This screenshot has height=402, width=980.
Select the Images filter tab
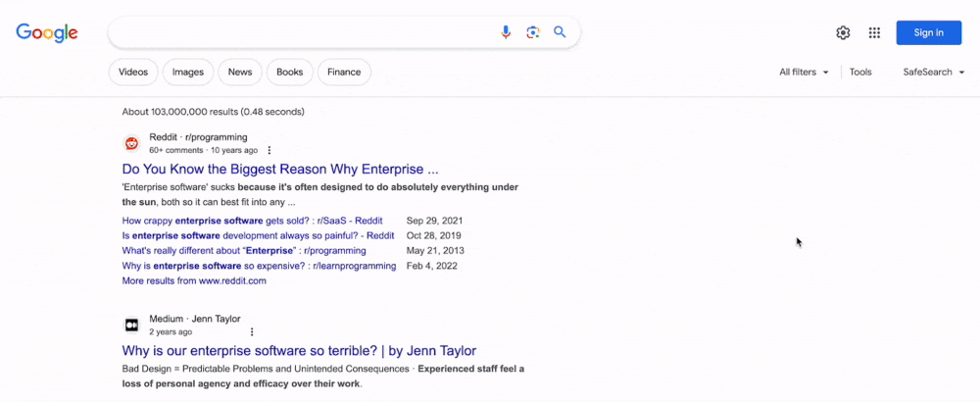(x=188, y=72)
